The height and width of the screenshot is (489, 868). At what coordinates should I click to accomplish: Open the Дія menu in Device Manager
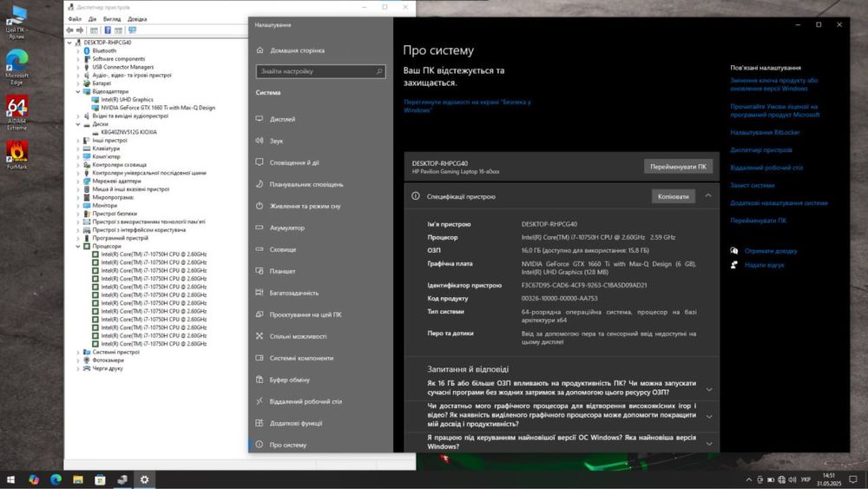tap(93, 19)
